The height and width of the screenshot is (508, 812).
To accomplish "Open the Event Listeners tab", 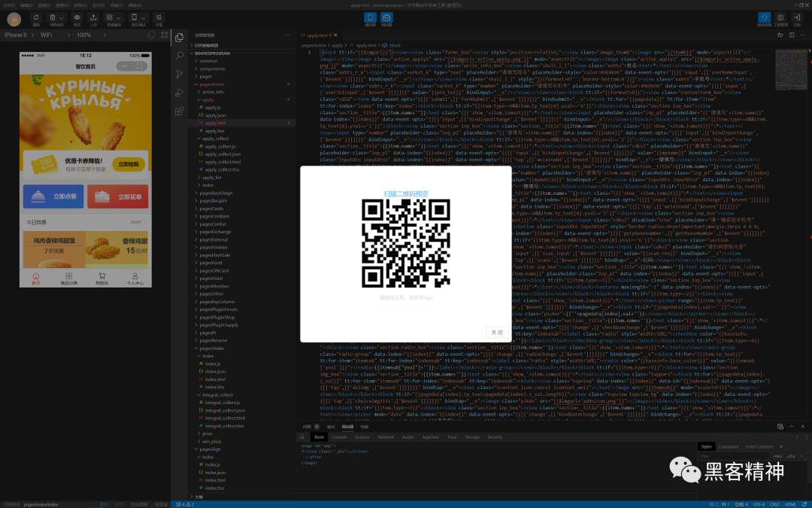I will point(759,446).
